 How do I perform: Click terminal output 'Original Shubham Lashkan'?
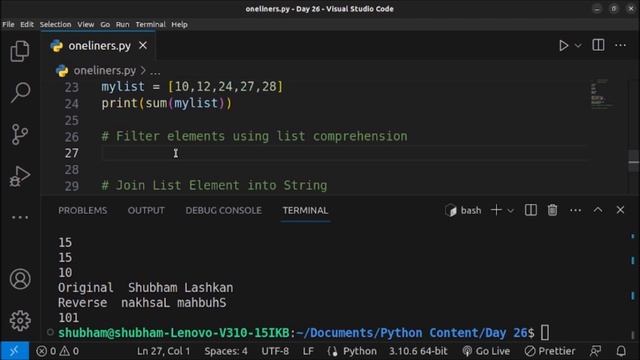pyautogui.click(x=146, y=288)
